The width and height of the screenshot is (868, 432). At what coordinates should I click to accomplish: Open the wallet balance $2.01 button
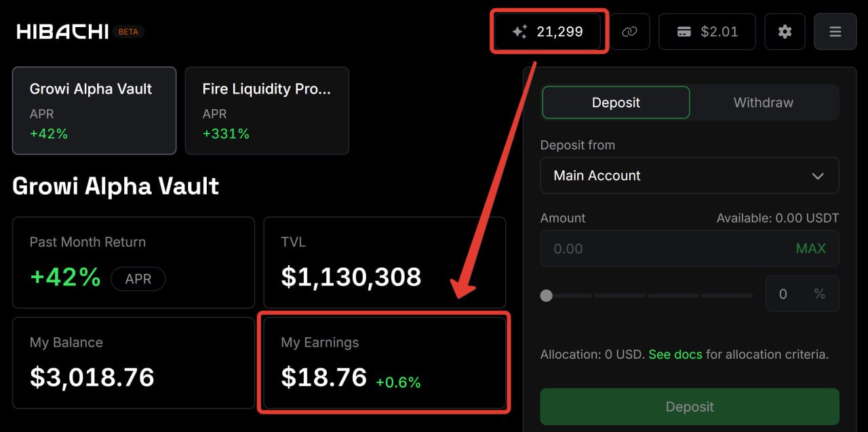[707, 31]
